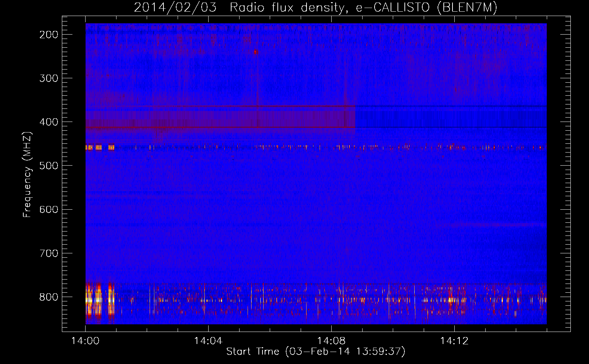
Task: Select the 200 frequency tick label
Action: click(x=49, y=35)
